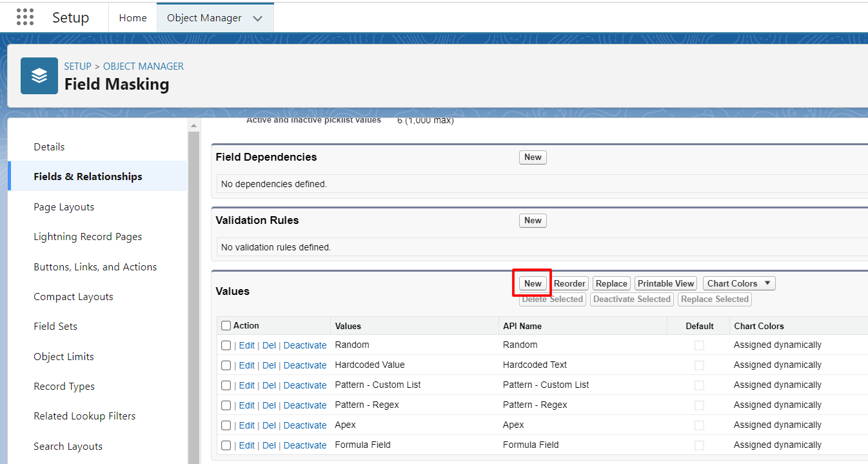The image size is (868, 464).
Task: Open Printable View of values
Action: pyautogui.click(x=666, y=283)
